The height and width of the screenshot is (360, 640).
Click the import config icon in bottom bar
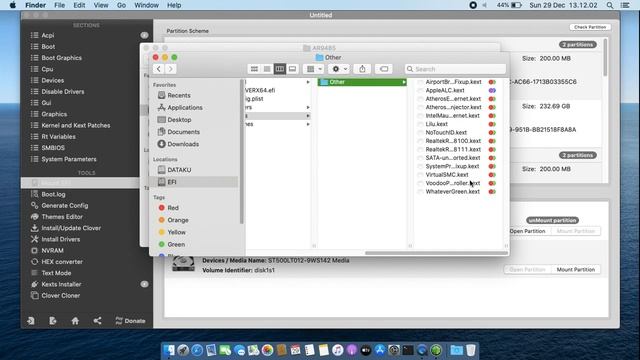[x=31, y=321]
